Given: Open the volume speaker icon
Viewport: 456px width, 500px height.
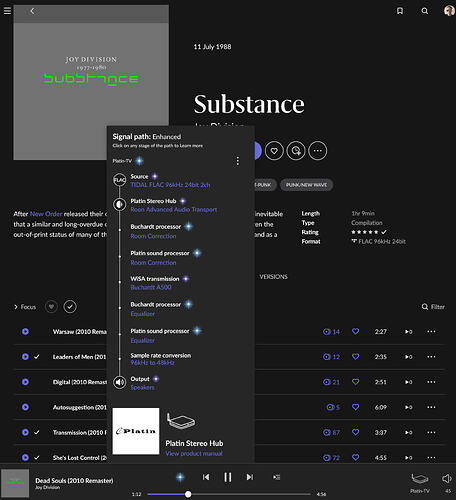Looking at the screenshot, I should [447, 479].
